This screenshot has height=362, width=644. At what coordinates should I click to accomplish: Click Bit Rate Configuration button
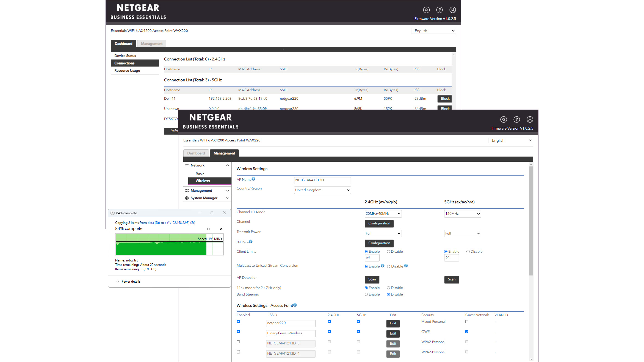click(x=379, y=243)
